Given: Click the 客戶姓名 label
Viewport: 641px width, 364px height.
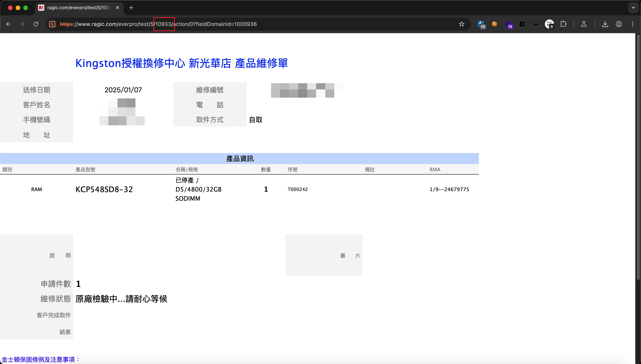Looking at the screenshot, I should tap(36, 105).
